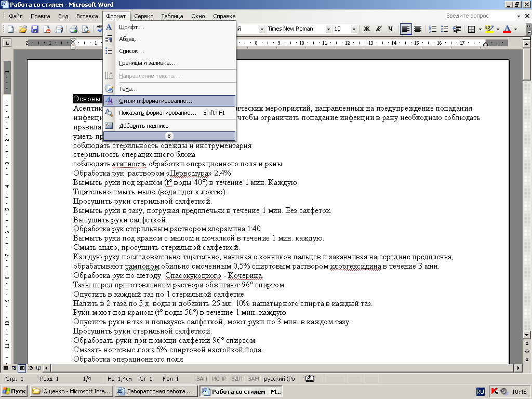Click the horizontal scroll right arrow
The width and height of the screenshot is (532, 399).
click(518, 368)
